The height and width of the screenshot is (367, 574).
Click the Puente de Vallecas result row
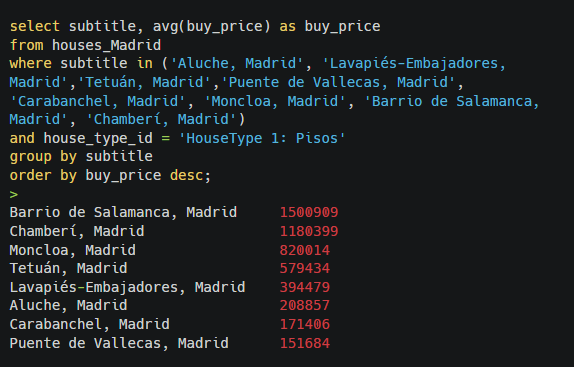point(170,344)
